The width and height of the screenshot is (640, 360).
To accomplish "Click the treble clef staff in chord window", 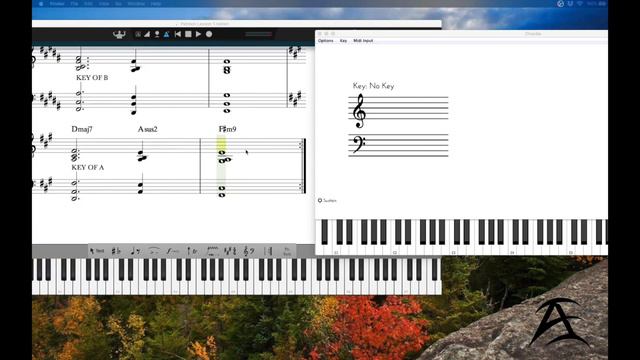I will click(x=398, y=108).
